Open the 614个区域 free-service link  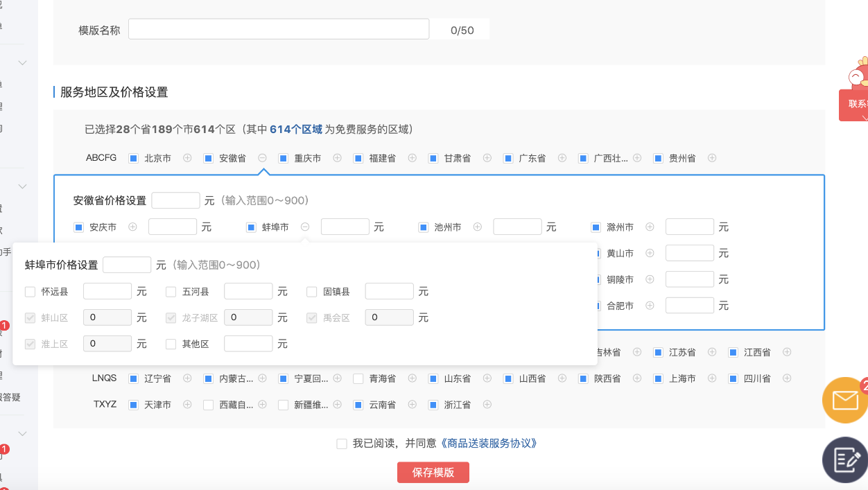[296, 129]
